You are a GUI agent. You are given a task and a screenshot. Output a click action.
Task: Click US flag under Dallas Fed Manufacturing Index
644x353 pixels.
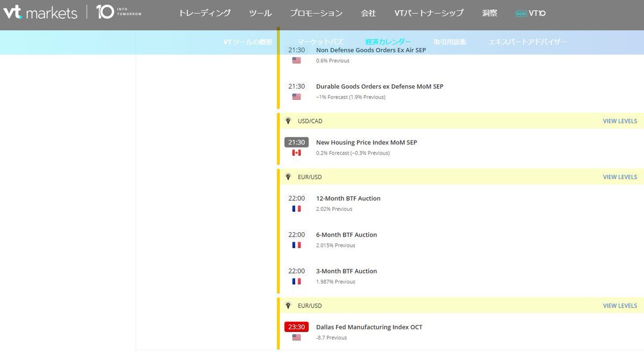click(x=296, y=337)
